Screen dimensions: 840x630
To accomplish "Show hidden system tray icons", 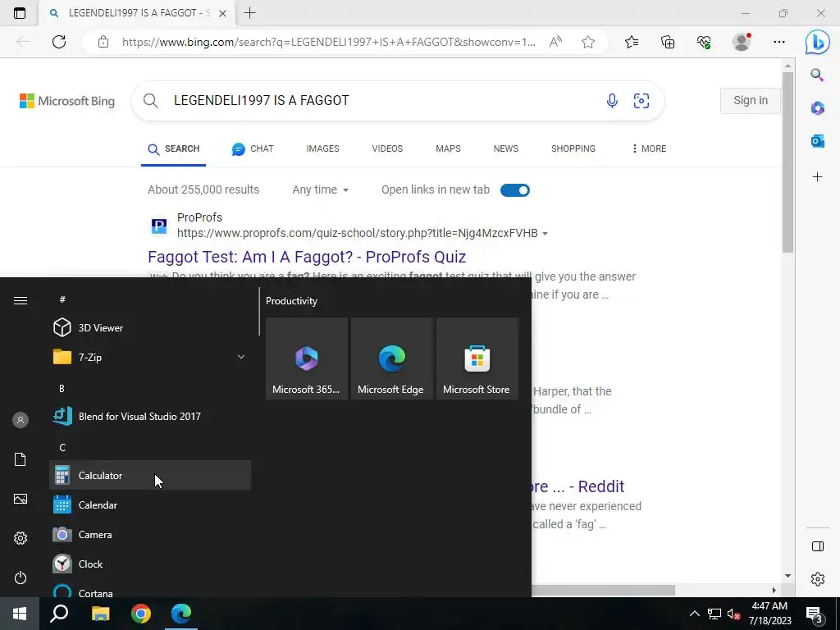I will point(694,614).
